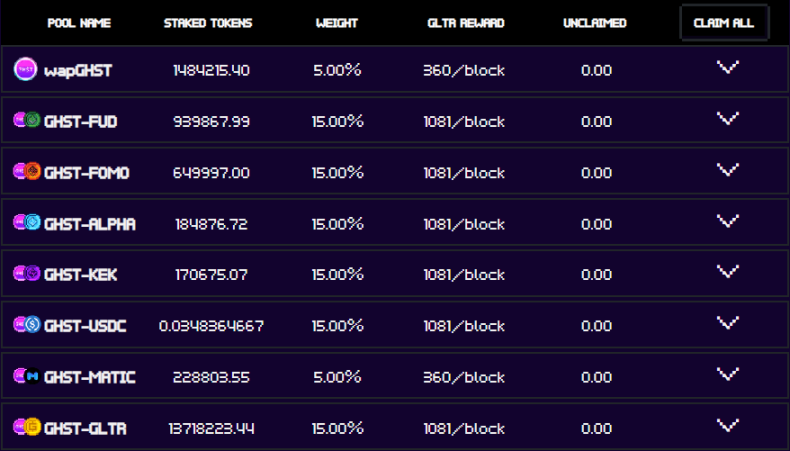Select the GHST-KEK pool name

[x=81, y=275]
